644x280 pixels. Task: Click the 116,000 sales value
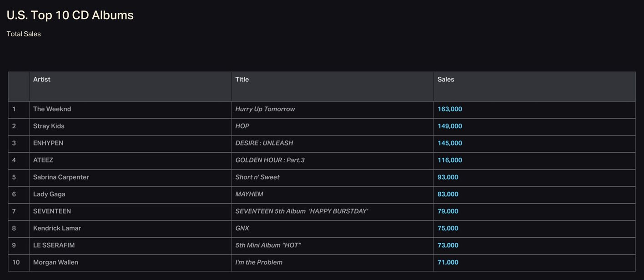click(450, 160)
